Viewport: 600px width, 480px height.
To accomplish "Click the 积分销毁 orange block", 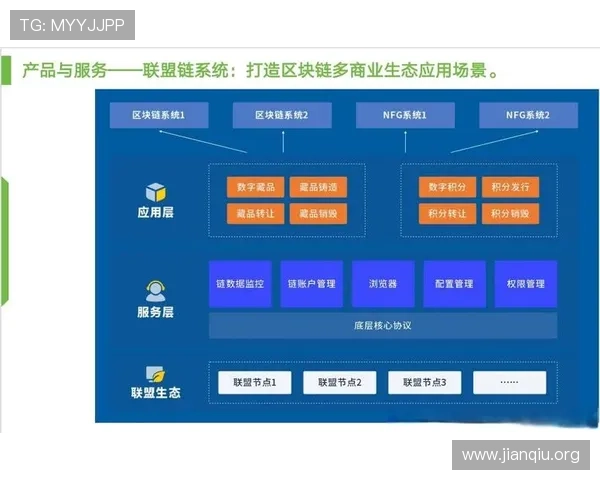I will [x=510, y=213].
